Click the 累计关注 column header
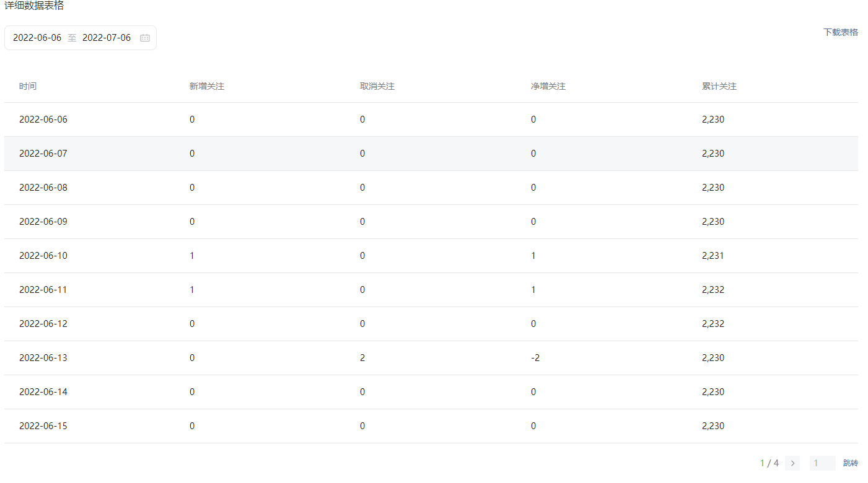The width and height of the screenshot is (868, 483). coord(719,86)
